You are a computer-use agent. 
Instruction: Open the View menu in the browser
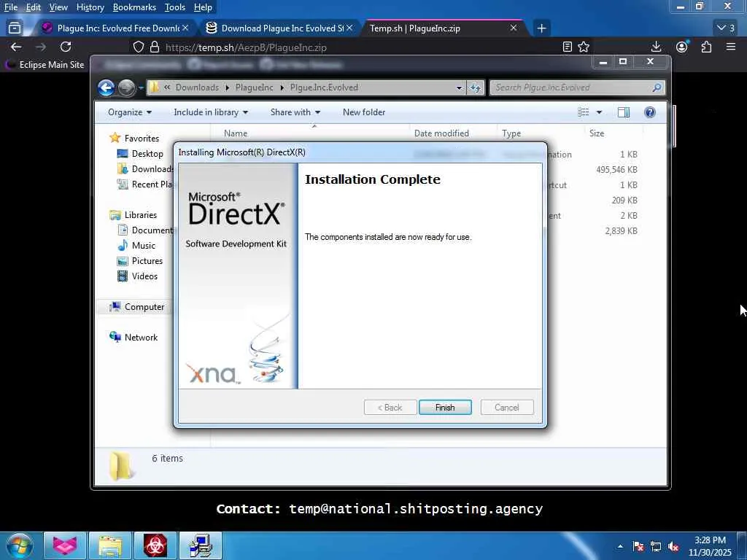(x=58, y=7)
